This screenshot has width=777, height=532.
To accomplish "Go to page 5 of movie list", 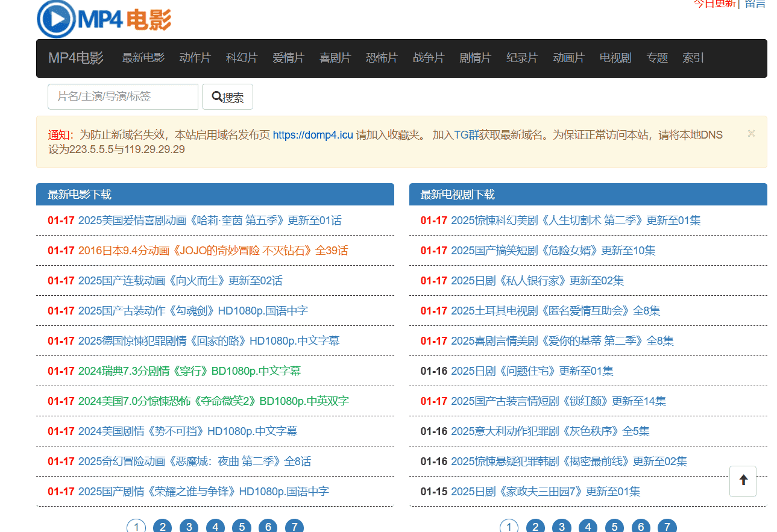I will tap(242, 527).
